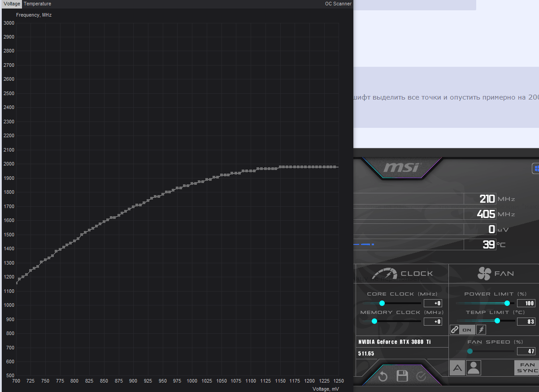Viewport: 539px width, 392px height.
Task: Click the Voltage, mV axis label
Action: tap(326, 389)
